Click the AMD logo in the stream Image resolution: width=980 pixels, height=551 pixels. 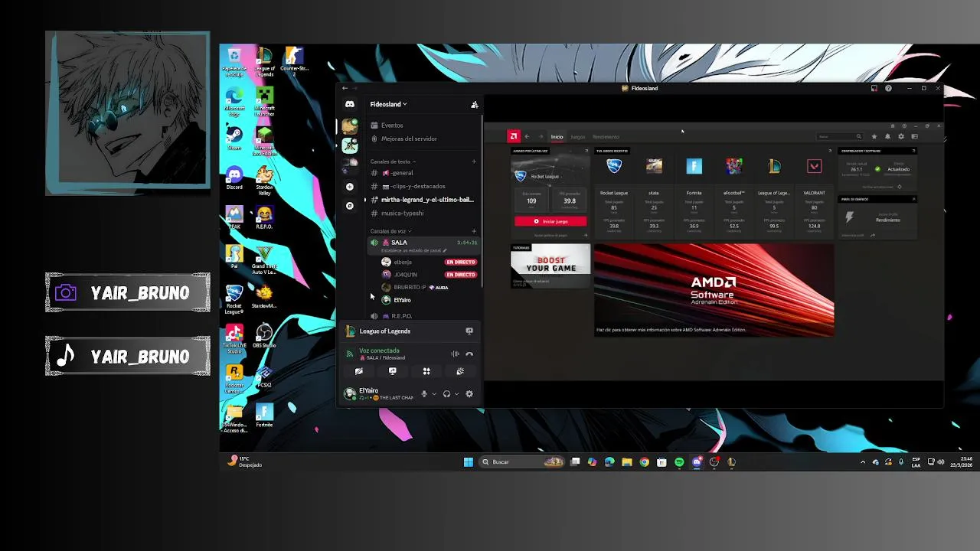(x=514, y=136)
